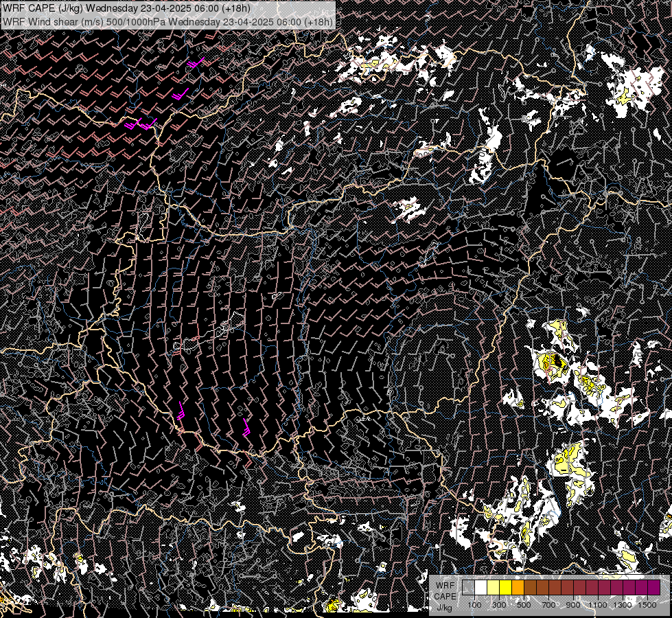The width and height of the screenshot is (672, 618).
Task: Select the orange legend swatch
Action: 518,587
